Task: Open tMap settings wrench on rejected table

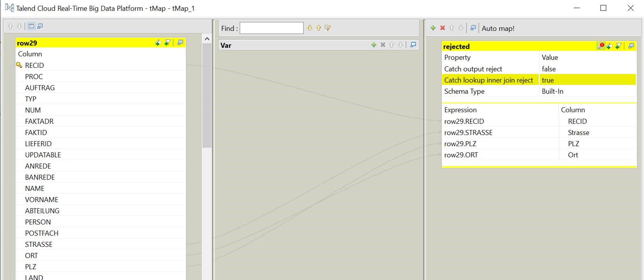Action: (x=601, y=46)
